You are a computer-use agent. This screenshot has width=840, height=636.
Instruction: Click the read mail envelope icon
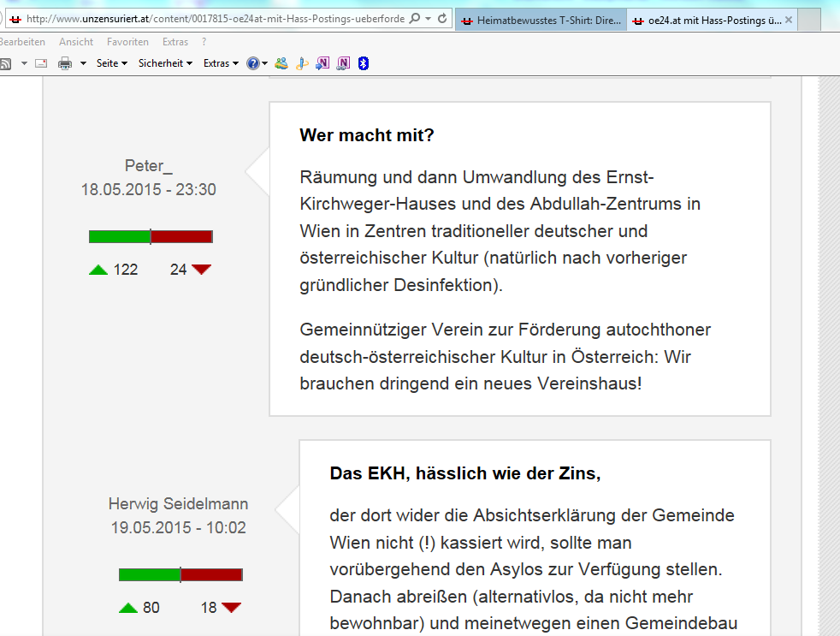coord(40,63)
